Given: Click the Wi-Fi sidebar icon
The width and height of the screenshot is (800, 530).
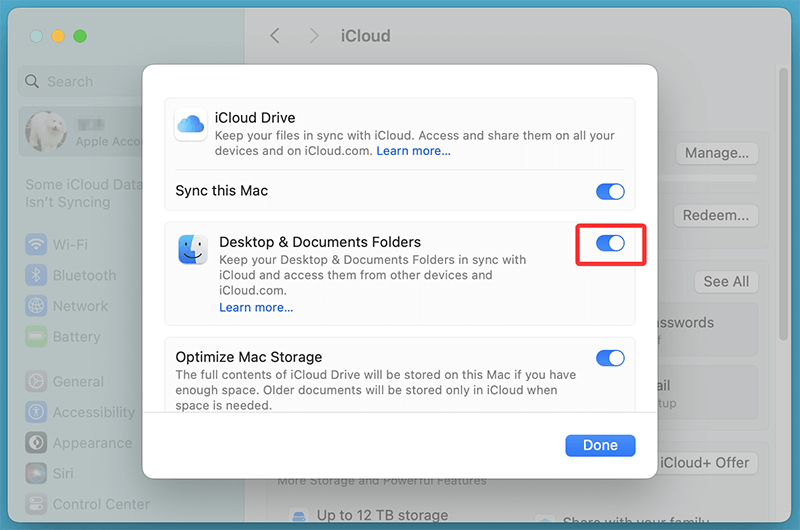Looking at the screenshot, I should (x=36, y=245).
